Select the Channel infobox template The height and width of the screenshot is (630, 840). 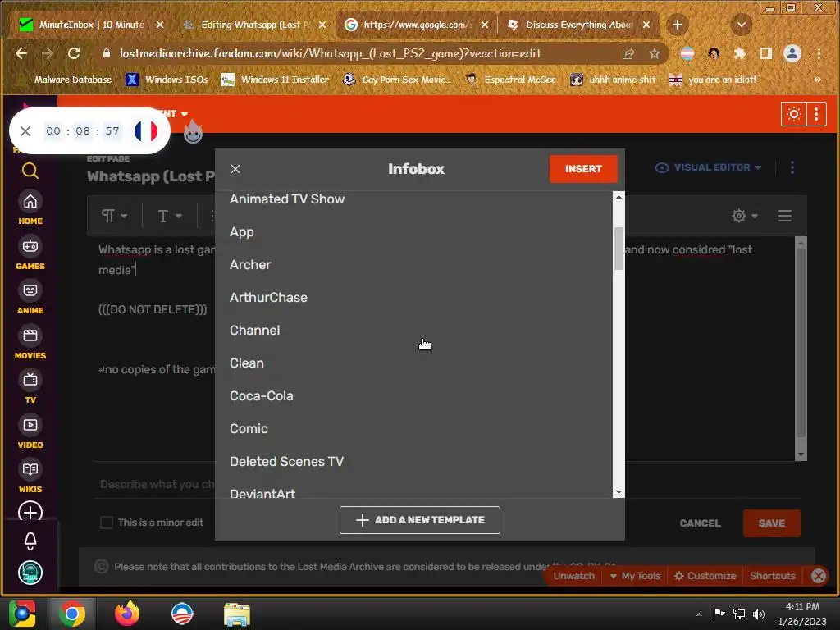point(254,330)
